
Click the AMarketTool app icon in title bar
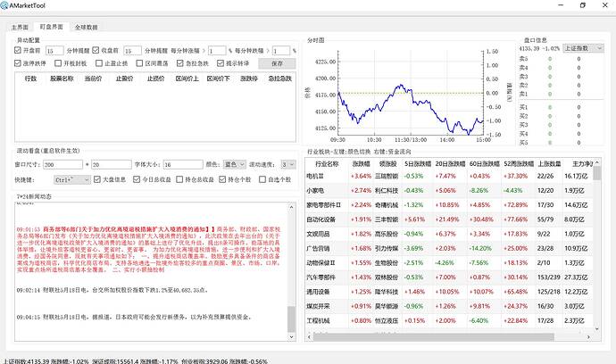point(4,5)
